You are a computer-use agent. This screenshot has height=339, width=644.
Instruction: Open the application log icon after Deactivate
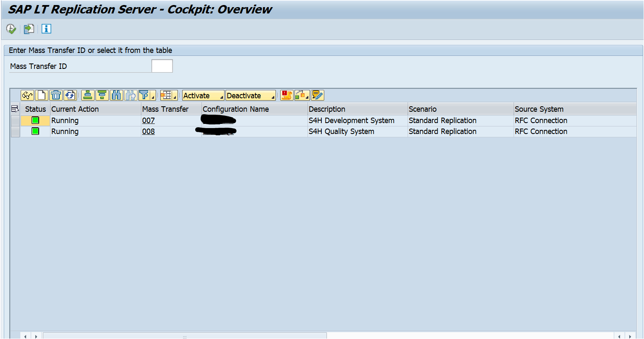coord(286,95)
